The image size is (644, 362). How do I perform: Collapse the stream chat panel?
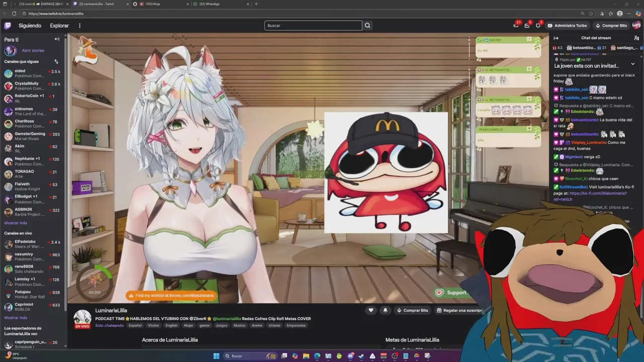click(x=556, y=38)
